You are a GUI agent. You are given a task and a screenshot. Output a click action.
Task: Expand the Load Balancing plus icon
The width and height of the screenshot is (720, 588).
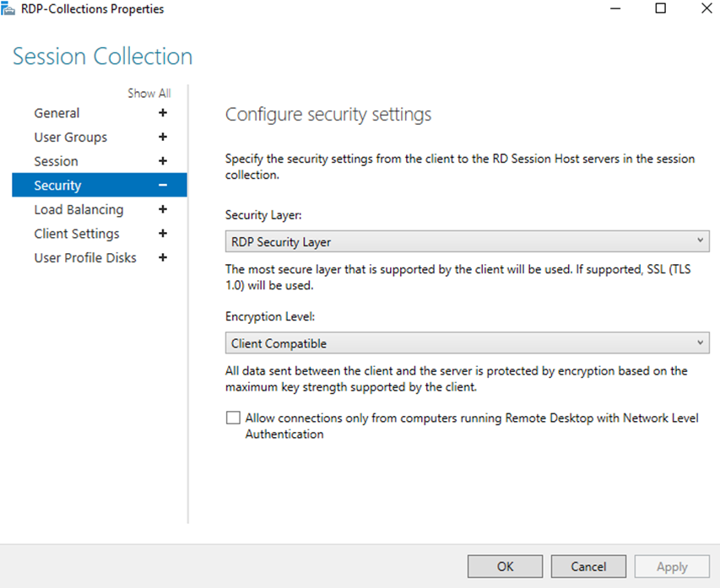pos(163,209)
